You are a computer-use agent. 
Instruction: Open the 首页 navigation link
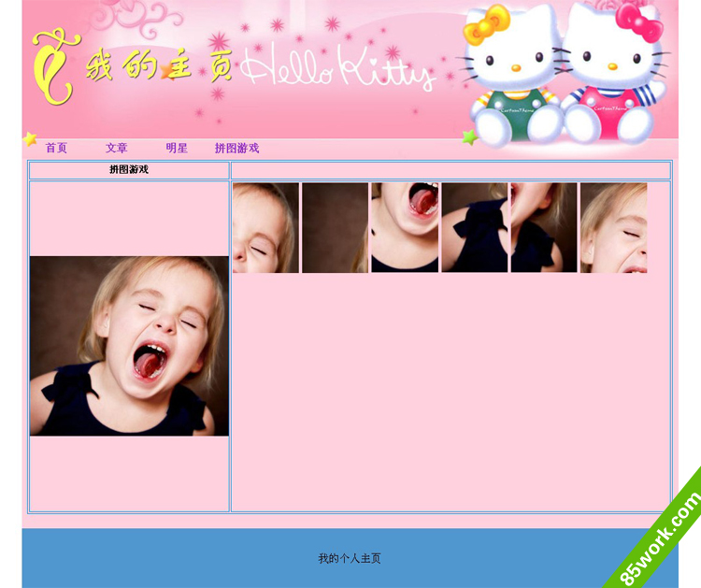(56, 148)
